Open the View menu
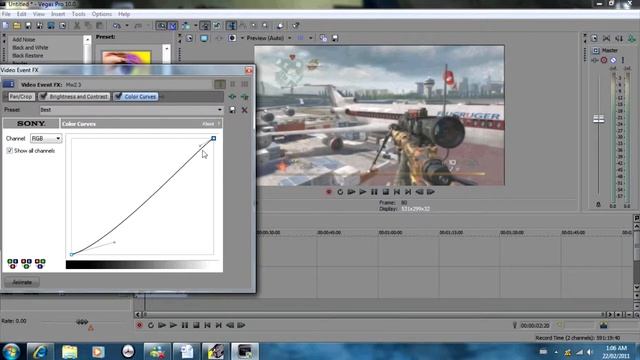The width and height of the screenshot is (640, 360). pyautogui.click(x=39, y=14)
